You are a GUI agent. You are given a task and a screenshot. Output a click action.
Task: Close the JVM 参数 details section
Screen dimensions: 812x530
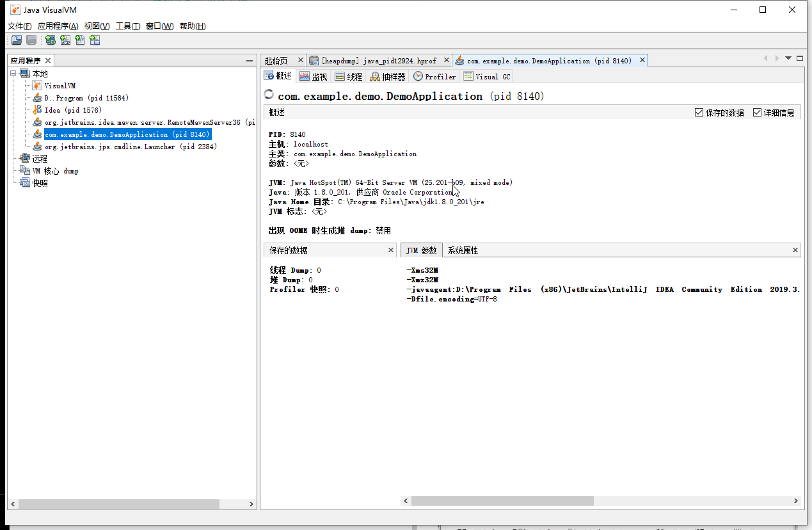point(795,250)
